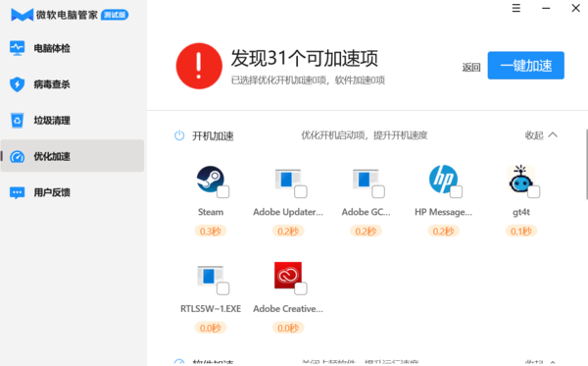Click the 一键加速 button
The image size is (588, 366).
pyautogui.click(x=525, y=66)
